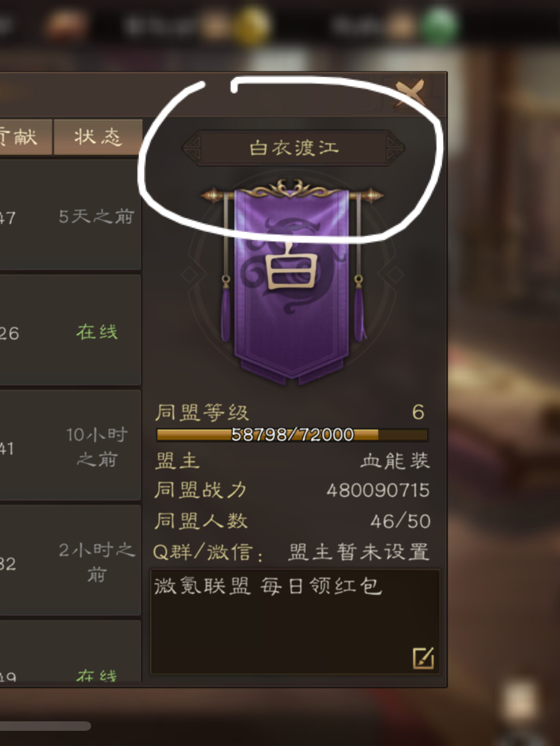The height and width of the screenshot is (746, 560).
Task: Tap the purple alliance banner flag
Action: tap(292, 283)
